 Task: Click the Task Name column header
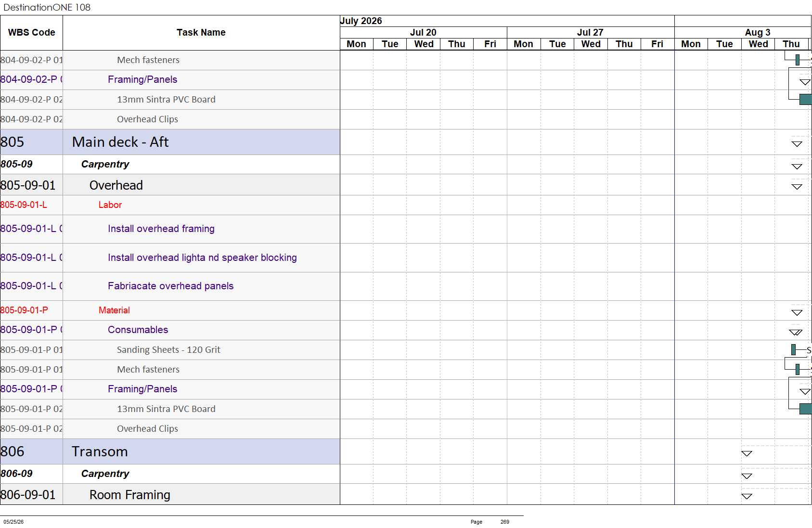[x=201, y=32]
